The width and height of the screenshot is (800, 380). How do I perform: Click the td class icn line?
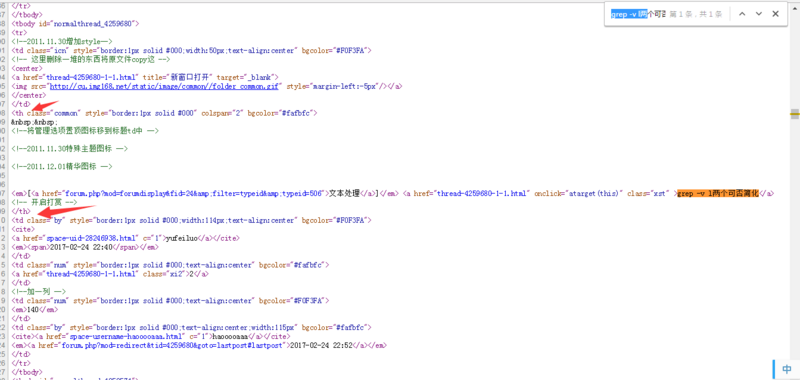192,50
